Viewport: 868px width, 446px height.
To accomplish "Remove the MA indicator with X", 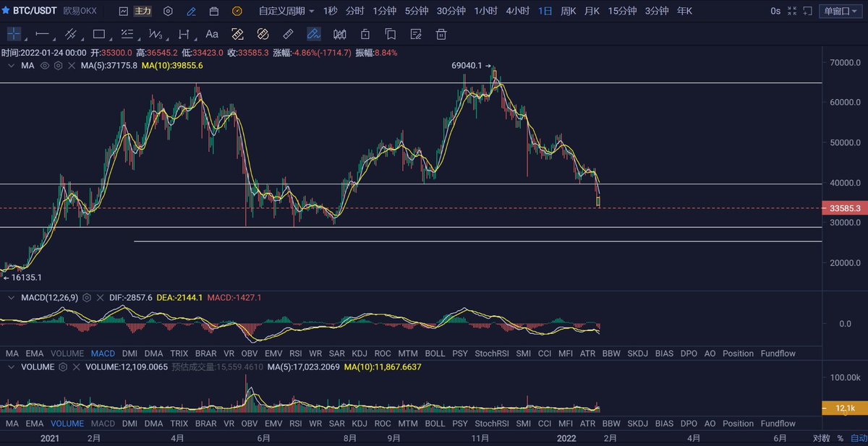I will pos(70,65).
